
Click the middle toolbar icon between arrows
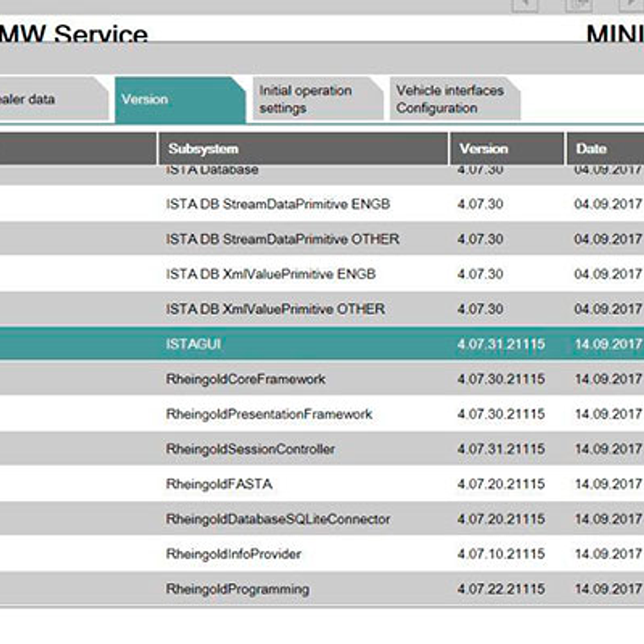tap(579, 4)
